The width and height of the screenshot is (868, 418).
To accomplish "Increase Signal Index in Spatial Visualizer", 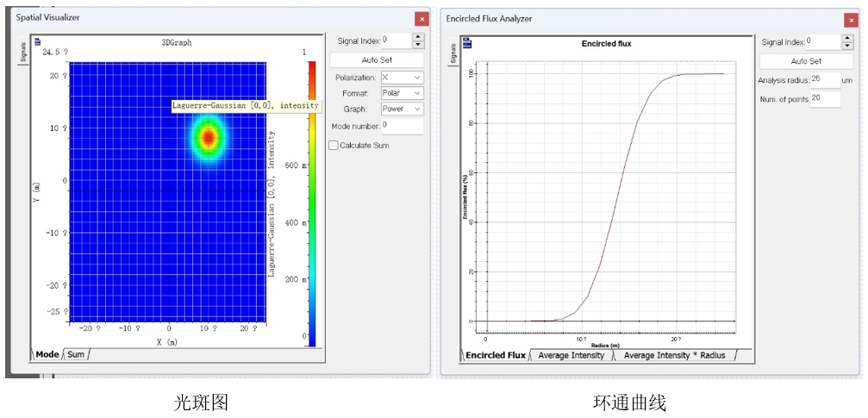I will tap(418, 37).
